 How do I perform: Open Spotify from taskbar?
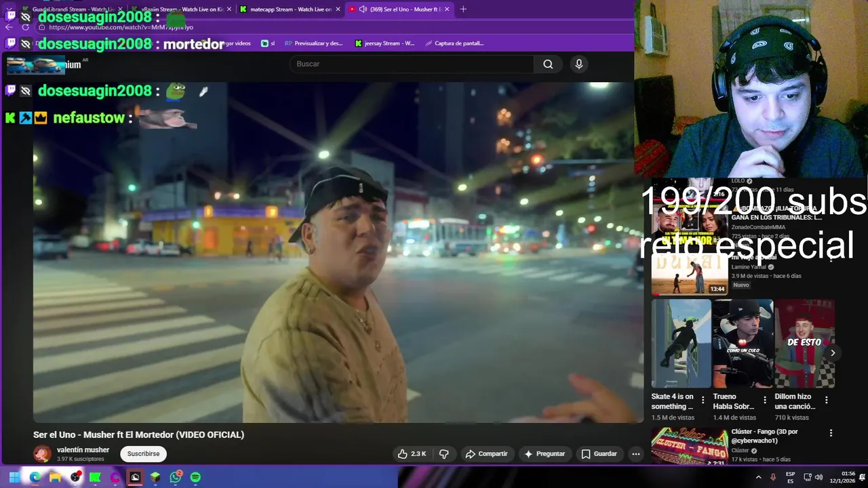coord(195,477)
